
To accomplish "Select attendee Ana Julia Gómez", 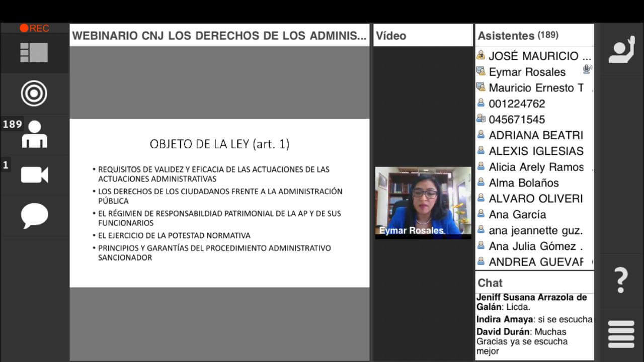I will [534, 246].
